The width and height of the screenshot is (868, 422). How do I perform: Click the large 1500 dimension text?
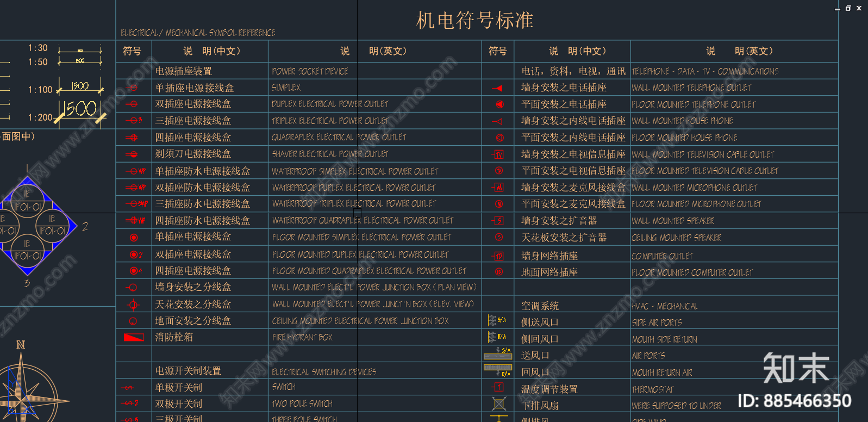[x=80, y=108]
